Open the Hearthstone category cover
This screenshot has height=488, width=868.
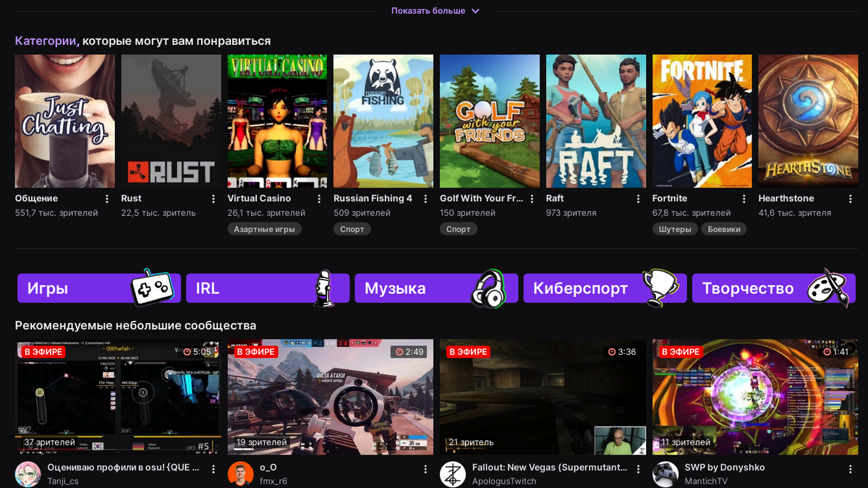(x=809, y=122)
